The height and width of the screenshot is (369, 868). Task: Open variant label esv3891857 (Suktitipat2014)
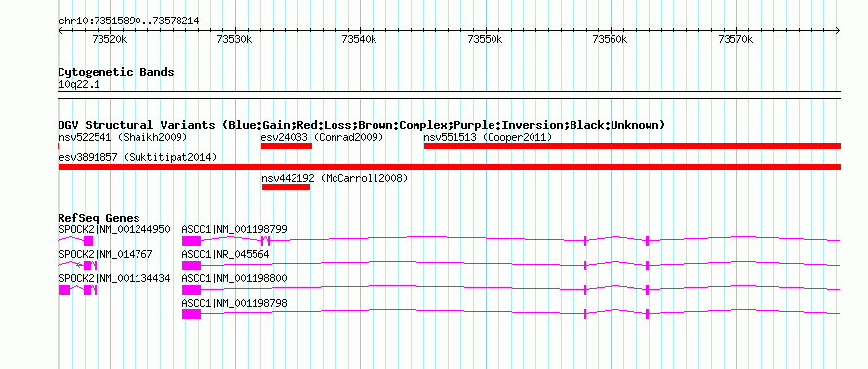[138, 158]
